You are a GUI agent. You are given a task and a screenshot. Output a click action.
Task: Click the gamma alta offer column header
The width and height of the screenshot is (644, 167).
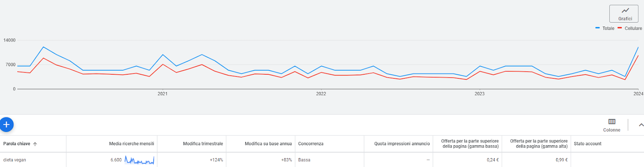coord(539,144)
